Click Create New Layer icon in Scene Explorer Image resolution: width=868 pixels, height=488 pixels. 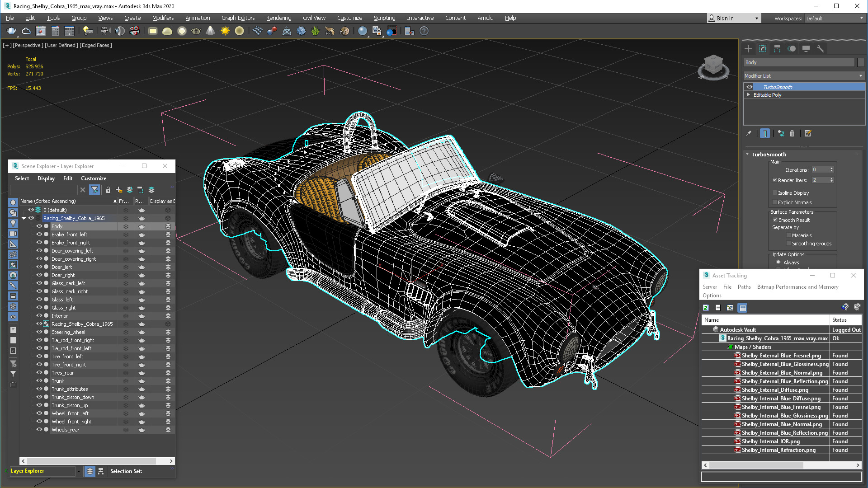pos(118,190)
